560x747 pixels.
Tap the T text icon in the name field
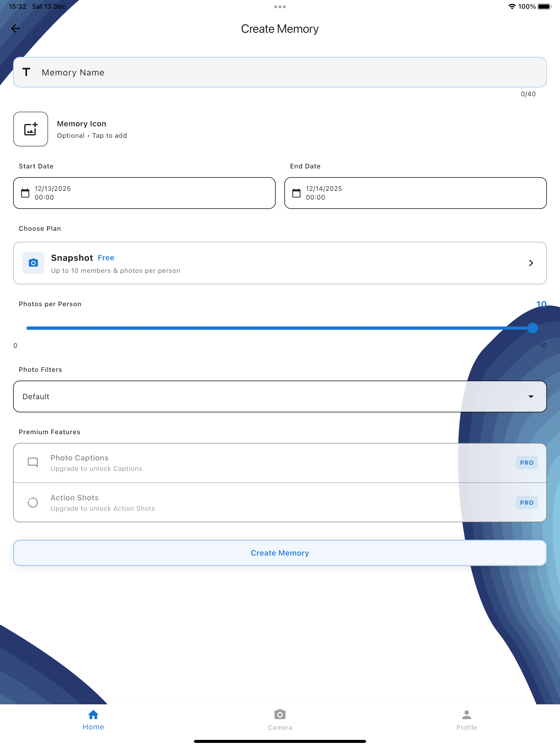(x=26, y=72)
